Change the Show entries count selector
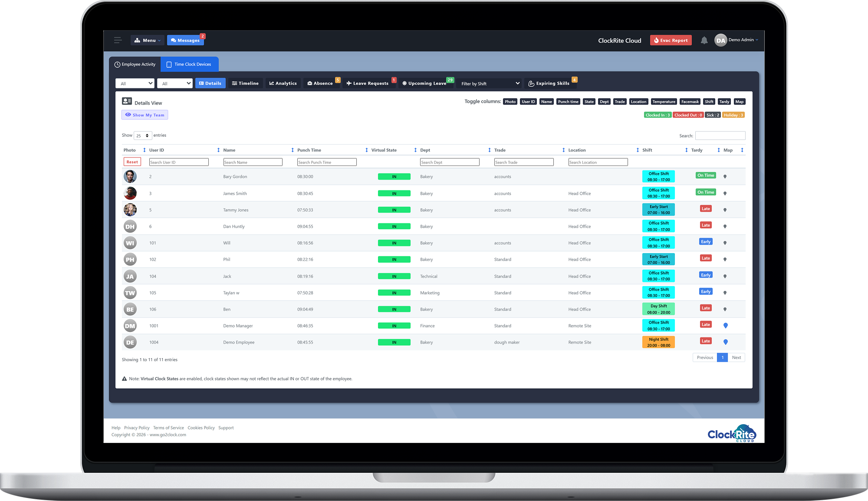This screenshot has height=501, width=868. (x=142, y=136)
